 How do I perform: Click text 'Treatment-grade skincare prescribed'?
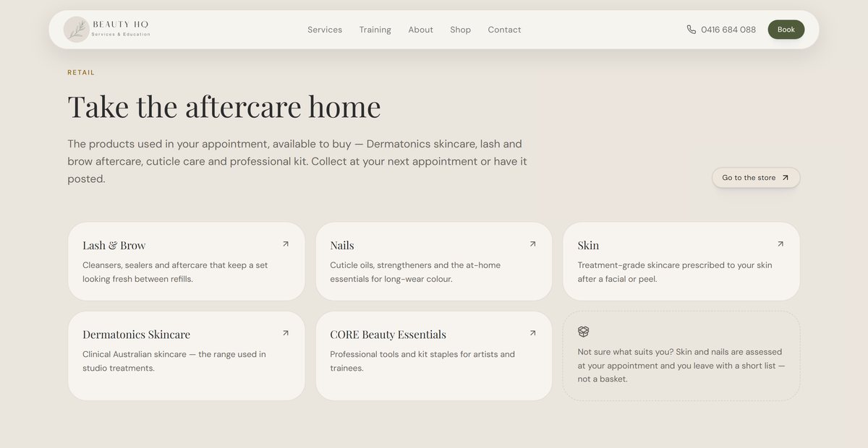(x=650, y=265)
